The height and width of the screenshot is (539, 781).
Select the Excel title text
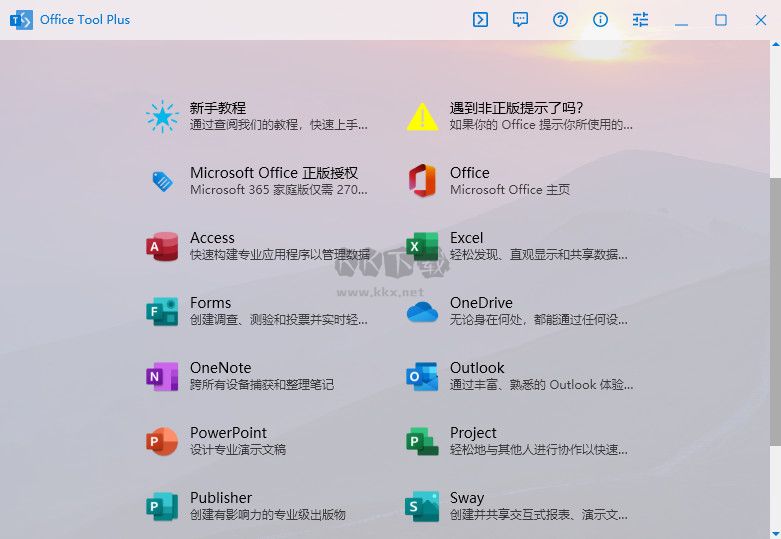coord(467,238)
